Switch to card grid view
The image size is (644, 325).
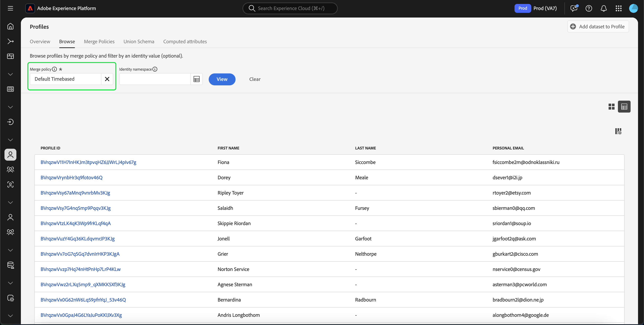611,107
